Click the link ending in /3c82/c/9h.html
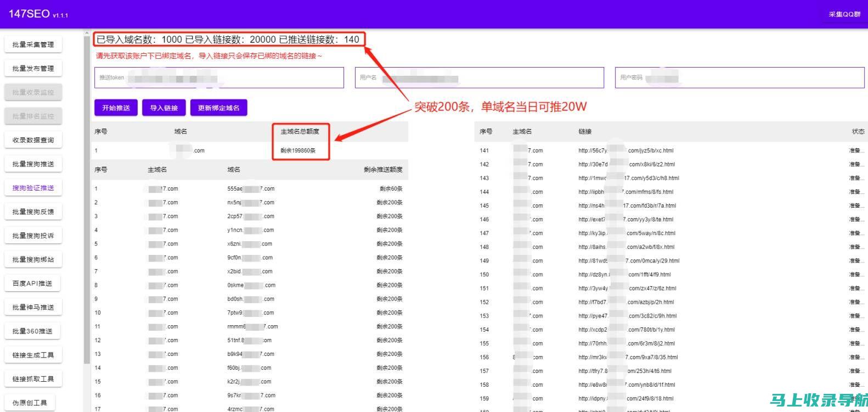The height and width of the screenshot is (412, 868). click(627, 316)
